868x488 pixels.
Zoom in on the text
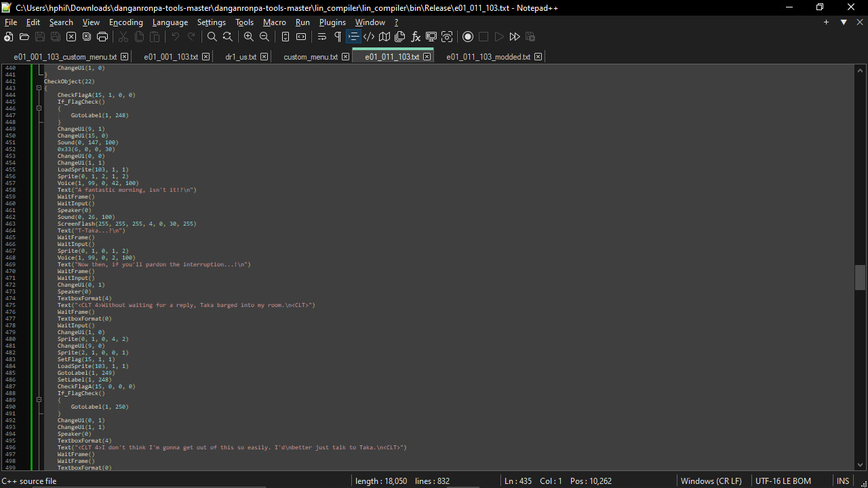tap(248, 37)
